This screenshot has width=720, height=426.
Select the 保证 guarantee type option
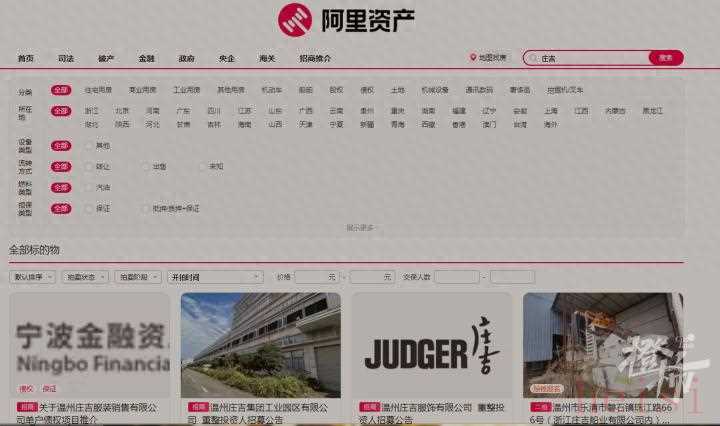[90, 208]
